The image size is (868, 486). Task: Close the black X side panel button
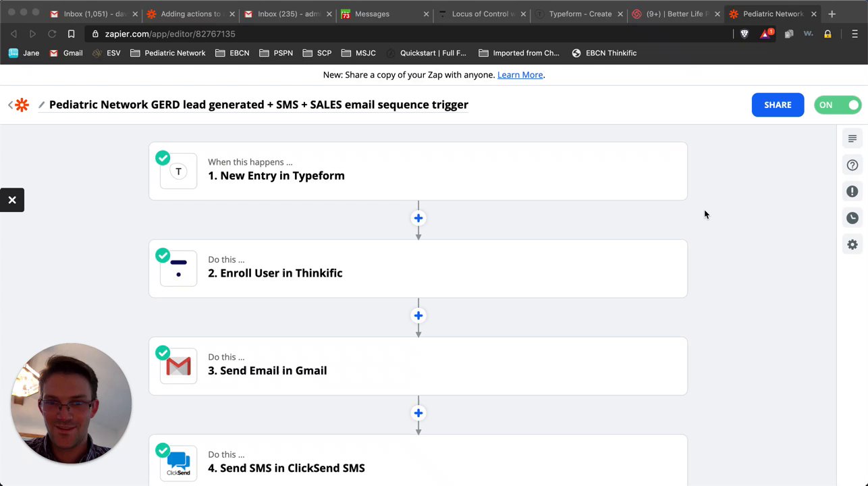[x=12, y=200]
